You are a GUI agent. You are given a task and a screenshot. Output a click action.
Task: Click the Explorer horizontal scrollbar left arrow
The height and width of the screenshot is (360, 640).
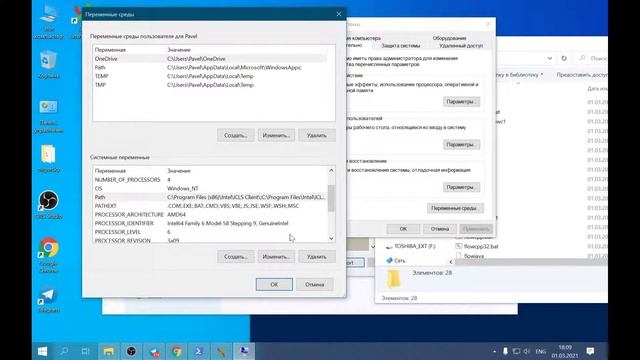451,262
